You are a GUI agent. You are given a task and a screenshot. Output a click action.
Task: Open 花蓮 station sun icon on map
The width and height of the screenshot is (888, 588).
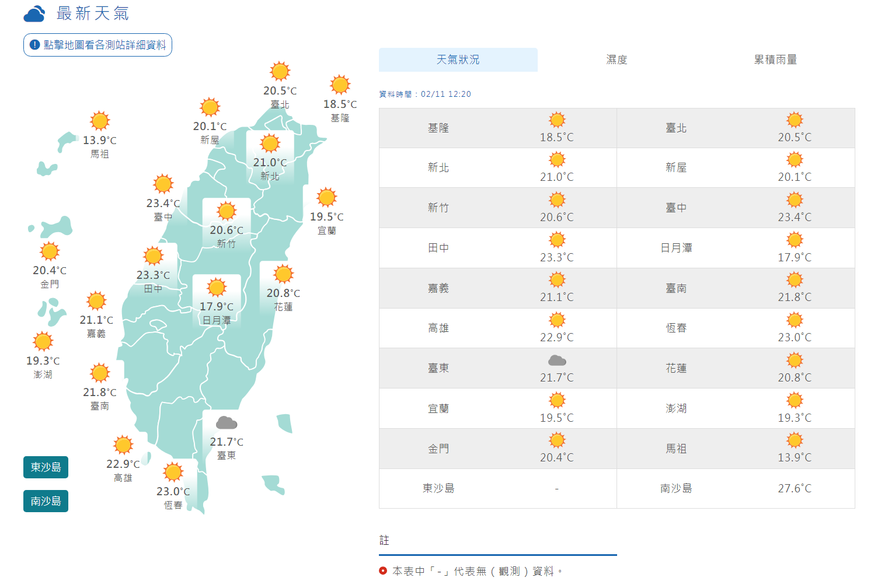[x=284, y=274]
